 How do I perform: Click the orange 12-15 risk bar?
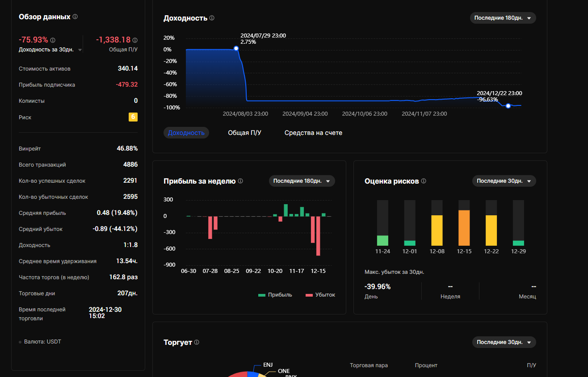[464, 227]
